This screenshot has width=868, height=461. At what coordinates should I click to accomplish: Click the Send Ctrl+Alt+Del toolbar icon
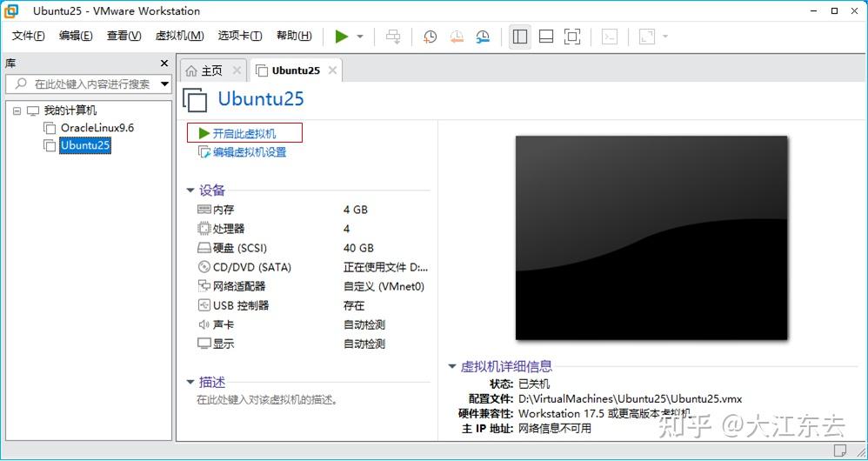[x=393, y=37]
